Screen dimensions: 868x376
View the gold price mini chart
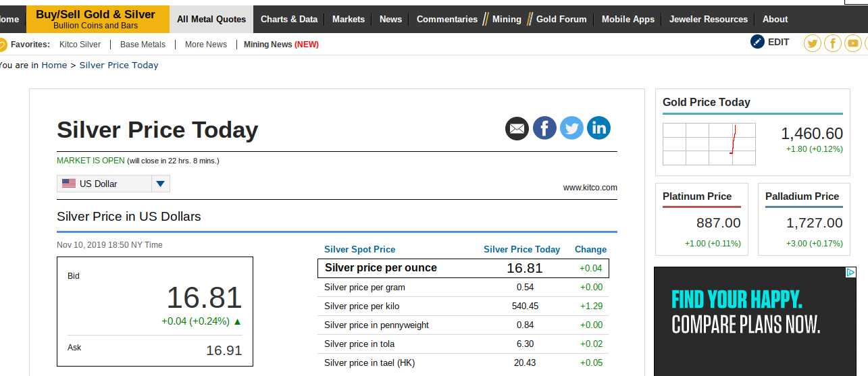(709, 144)
